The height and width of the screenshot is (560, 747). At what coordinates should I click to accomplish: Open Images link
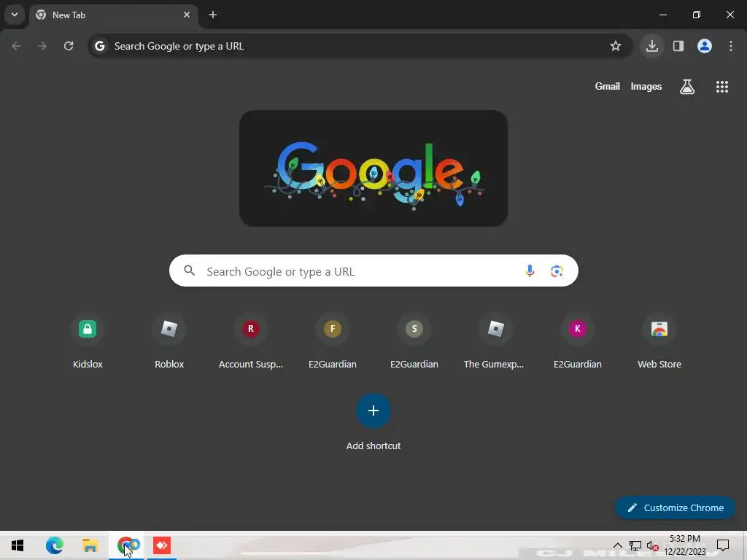point(646,87)
